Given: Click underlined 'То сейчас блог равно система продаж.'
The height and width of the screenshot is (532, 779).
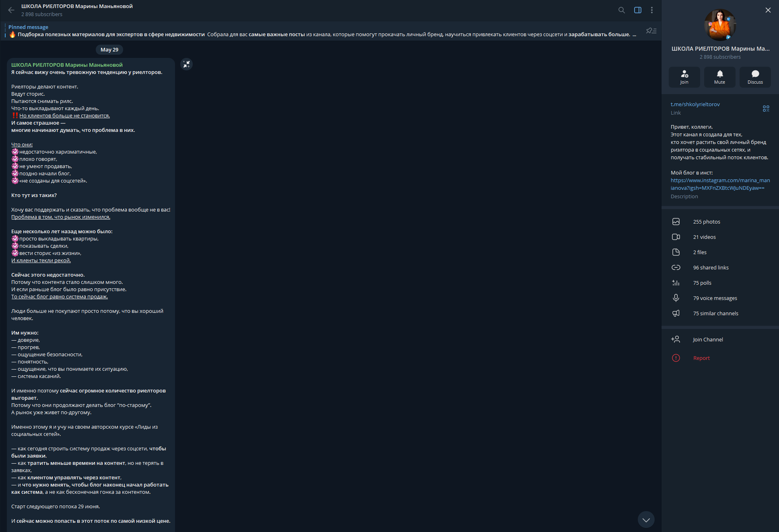Looking at the screenshot, I should pyautogui.click(x=60, y=296).
